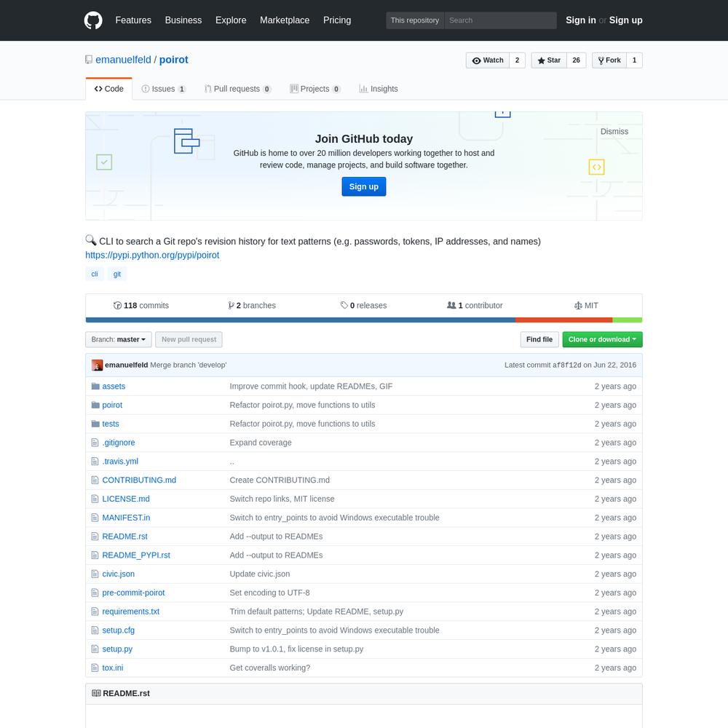The width and height of the screenshot is (728, 728).
Task: Click the commits history clock icon
Action: (x=117, y=306)
